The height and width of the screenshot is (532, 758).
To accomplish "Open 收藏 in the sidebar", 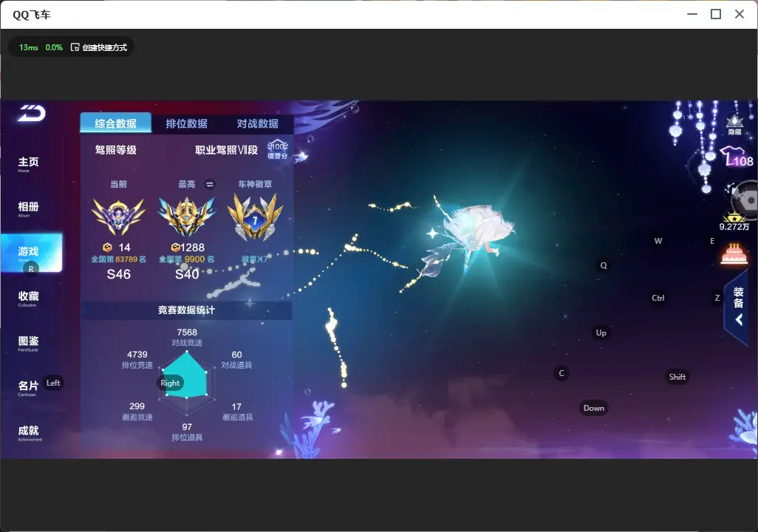I will point(29,298).
